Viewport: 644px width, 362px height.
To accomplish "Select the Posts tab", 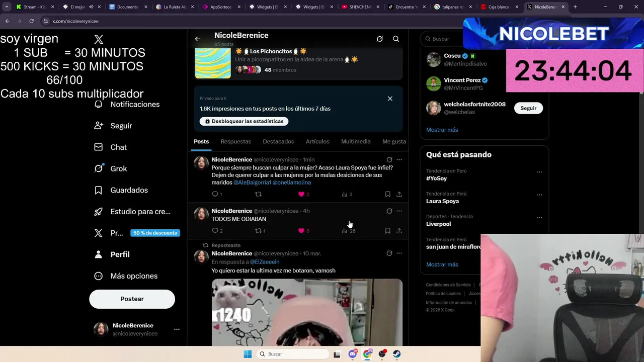I will tap(201, 142).
